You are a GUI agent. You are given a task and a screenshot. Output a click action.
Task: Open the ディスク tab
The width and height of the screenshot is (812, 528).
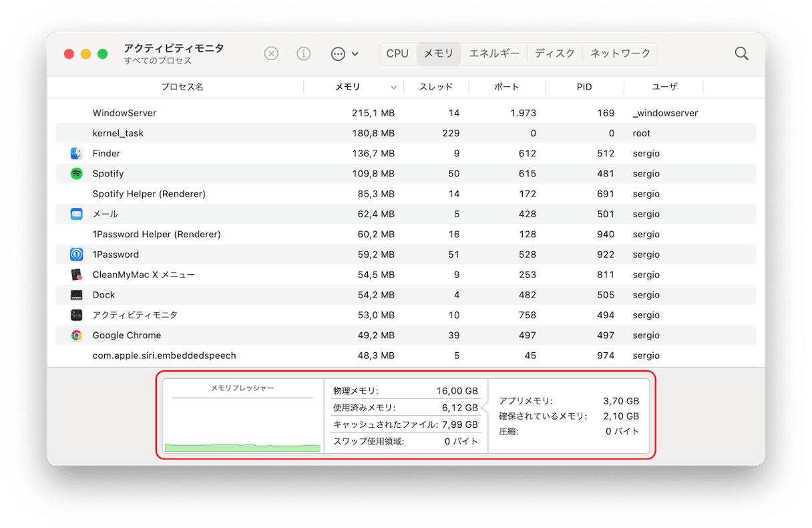pos(555,53)
